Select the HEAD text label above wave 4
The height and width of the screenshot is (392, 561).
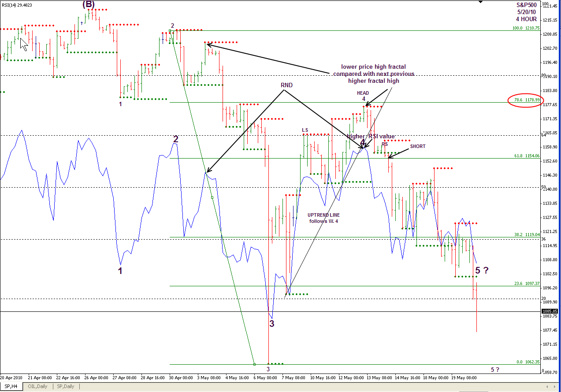click(x=364, y=93)
